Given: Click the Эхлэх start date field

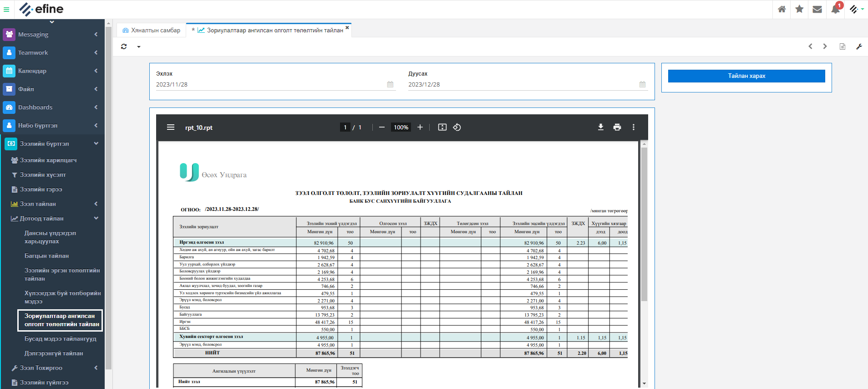Looking at the screenshot, I should point(276,84).
